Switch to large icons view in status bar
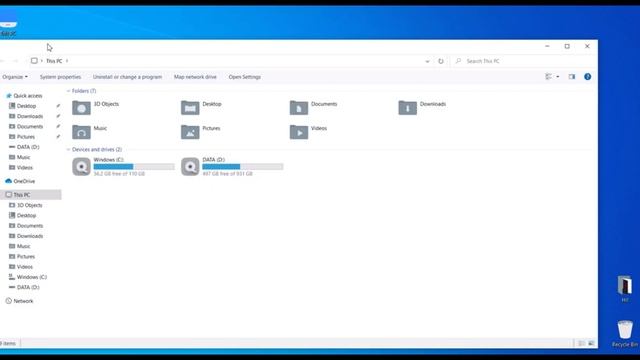The width and height of the screenshot is (640, 360). 591,343
